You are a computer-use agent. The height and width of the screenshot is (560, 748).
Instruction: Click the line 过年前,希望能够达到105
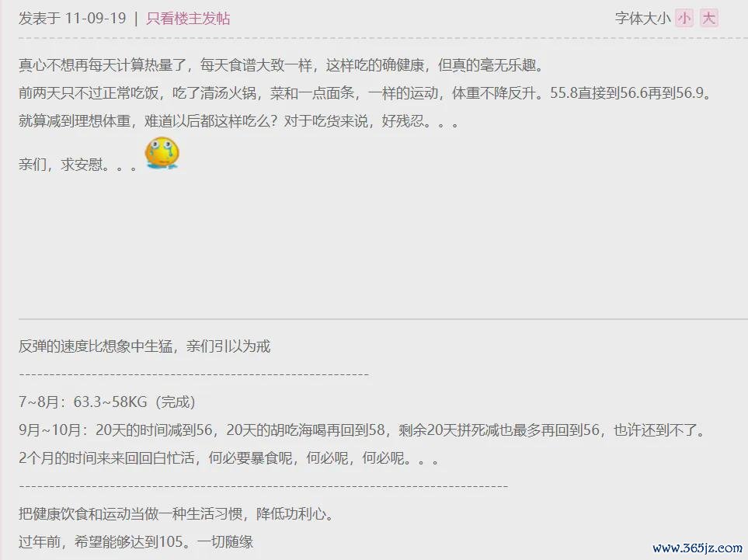[x=136, y=542]
